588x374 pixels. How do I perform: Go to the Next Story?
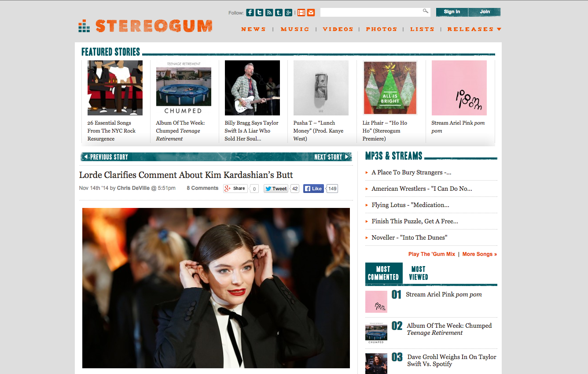(332, 157)
